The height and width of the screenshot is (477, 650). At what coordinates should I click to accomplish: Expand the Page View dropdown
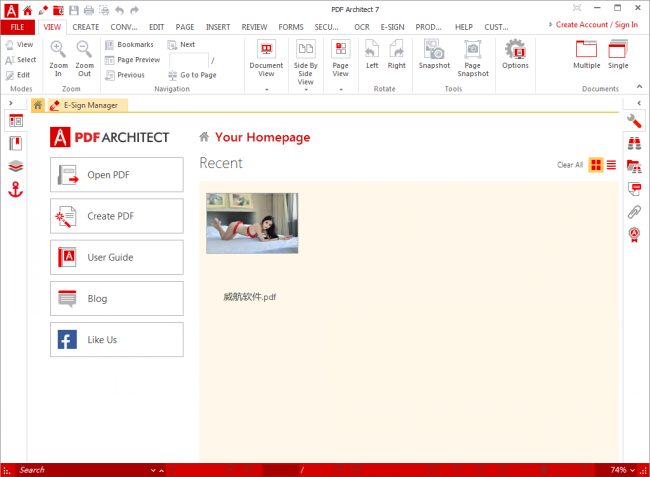(341, 89)
